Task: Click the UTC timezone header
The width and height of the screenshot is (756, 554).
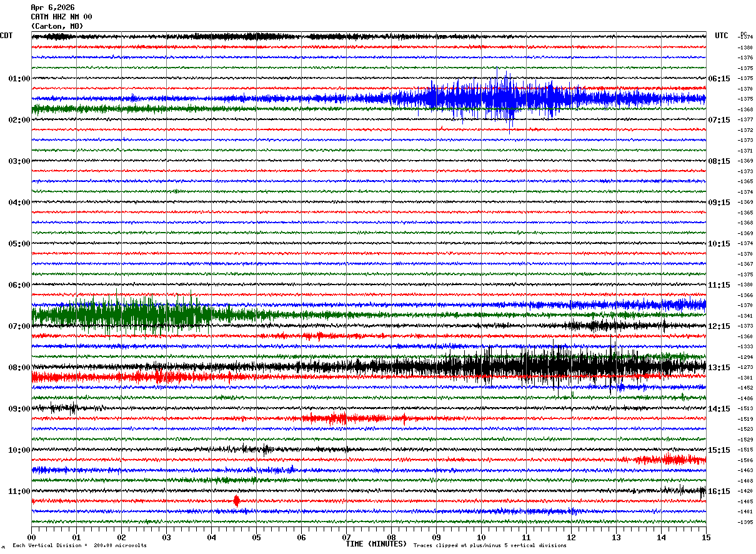Action: (x=722, y=36)
